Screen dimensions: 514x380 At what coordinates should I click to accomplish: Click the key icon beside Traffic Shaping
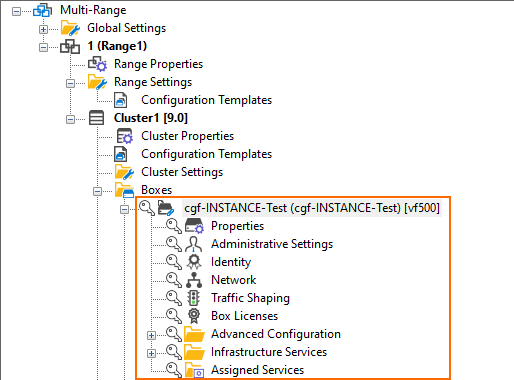(x=174, y=298)
